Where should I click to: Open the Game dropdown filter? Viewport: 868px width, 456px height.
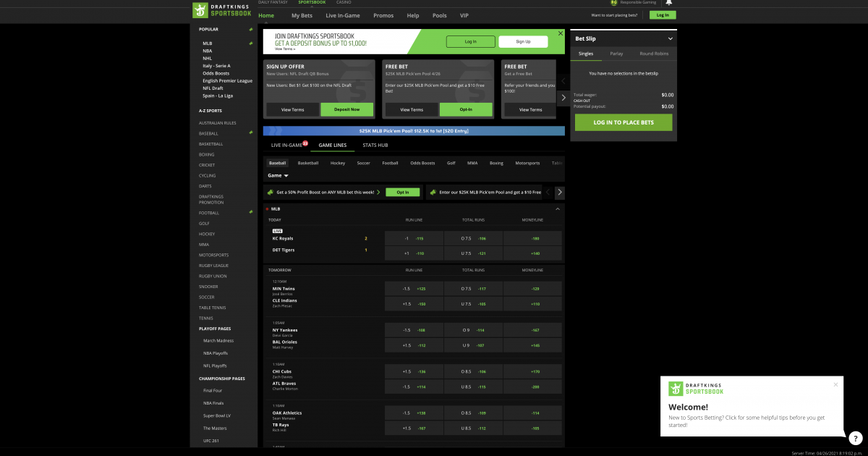[x=278, y=175]
